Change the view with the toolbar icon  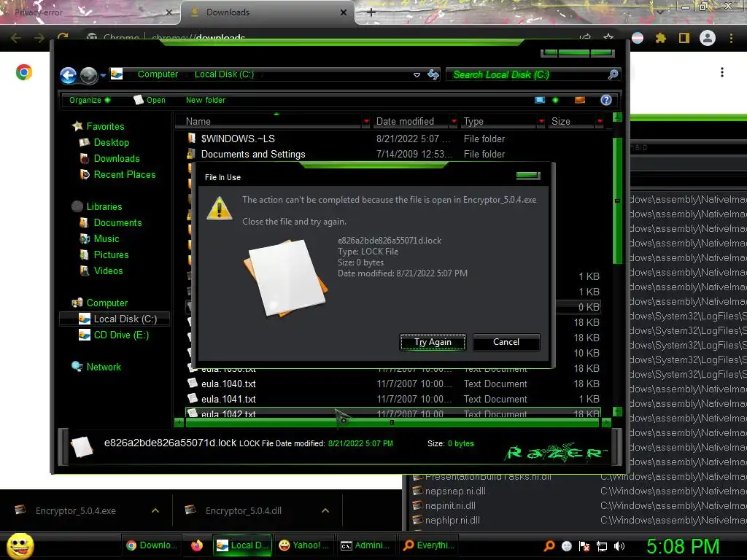[540, 100]
